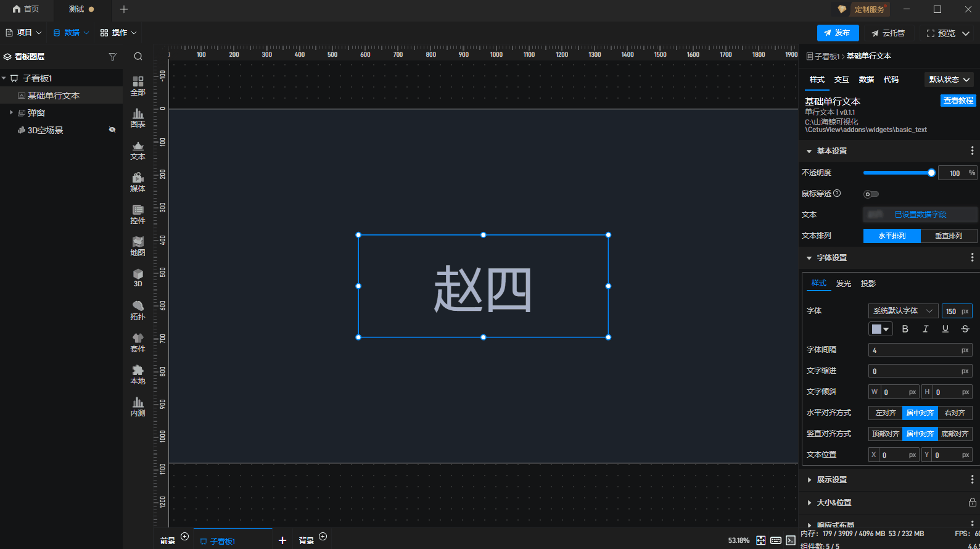Select the 地图 (Map) component icon
Viewport: 980px width, 549px height.
pos(138,246)
